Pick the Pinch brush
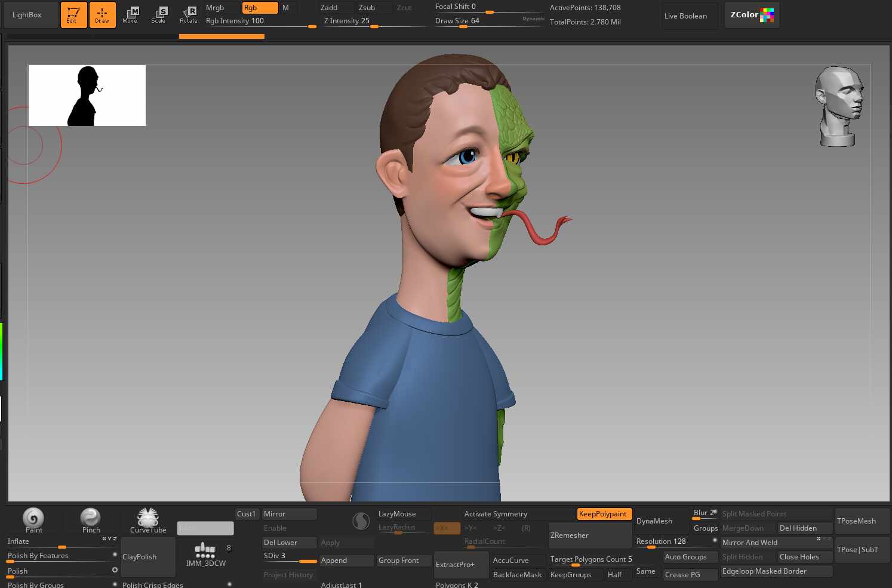This screenshot has height=588, width=892. [91, 519]
